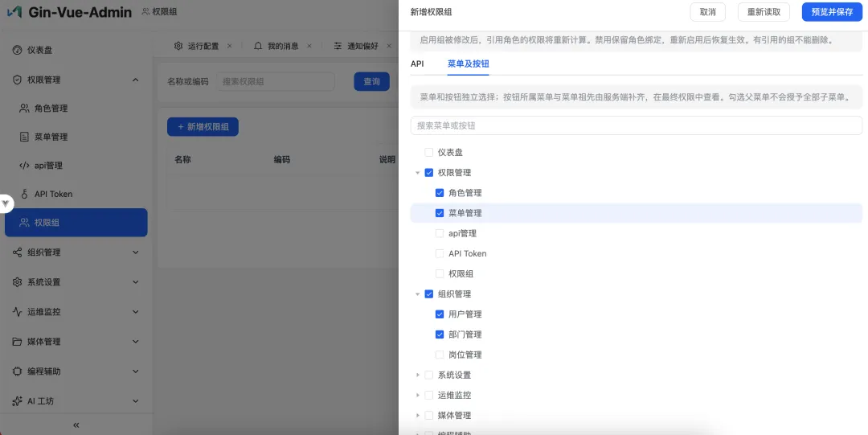The width and height of the screenshot is (868, 435).
Task: Close the 运行配置 tab
Action: pos(230,46)
